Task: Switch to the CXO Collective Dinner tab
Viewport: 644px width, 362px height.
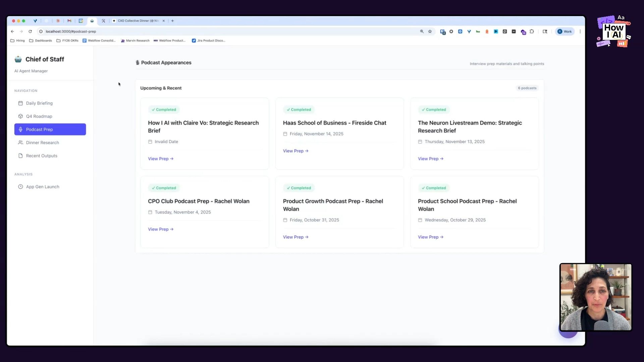Action: click(138, 21)
